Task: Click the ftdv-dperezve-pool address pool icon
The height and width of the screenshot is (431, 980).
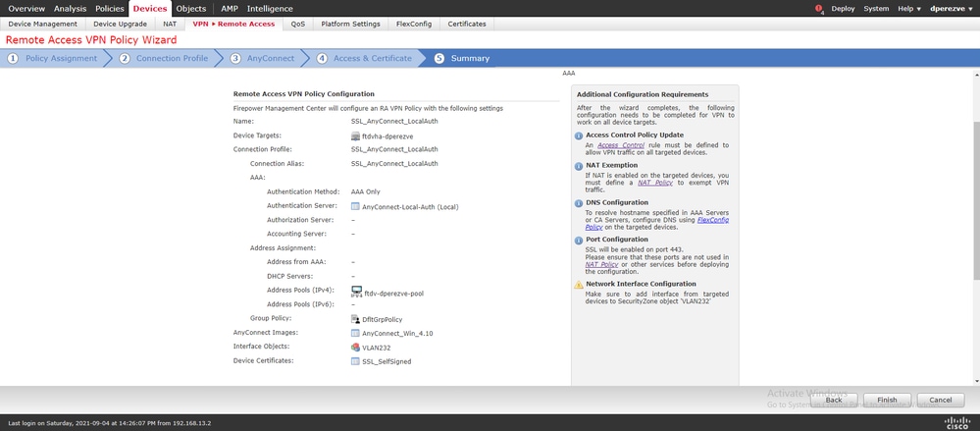Action: click(x=357, y=292)
